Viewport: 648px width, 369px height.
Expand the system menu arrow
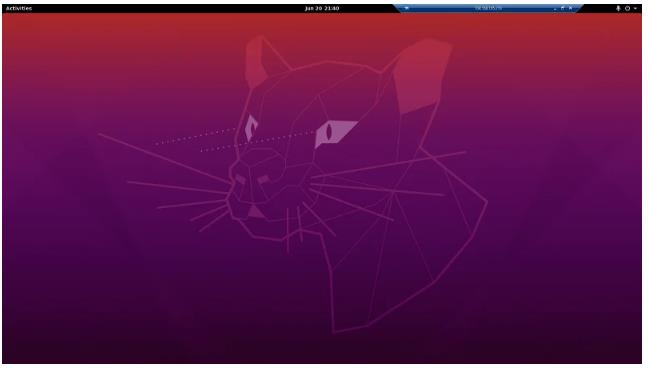[x=635, y=8]
